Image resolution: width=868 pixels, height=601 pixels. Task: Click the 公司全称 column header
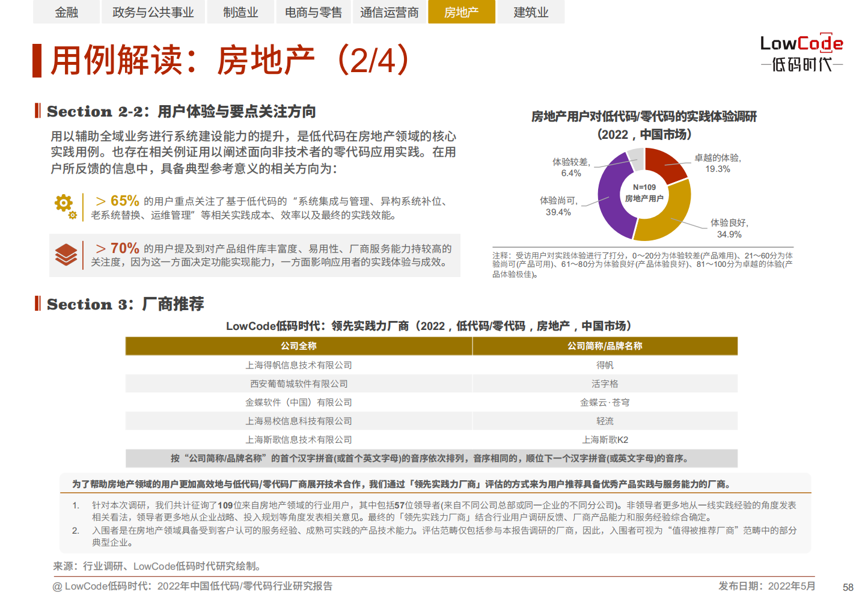pos(299,346)
